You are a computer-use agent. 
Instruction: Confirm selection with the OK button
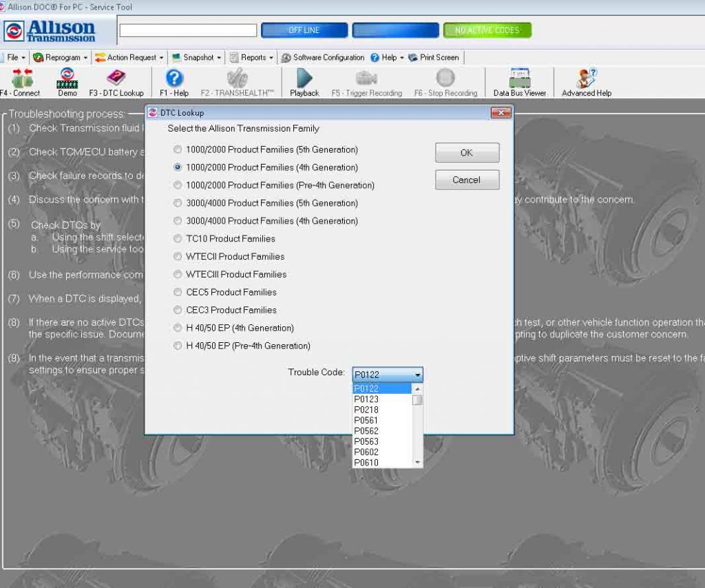point(467,152)
